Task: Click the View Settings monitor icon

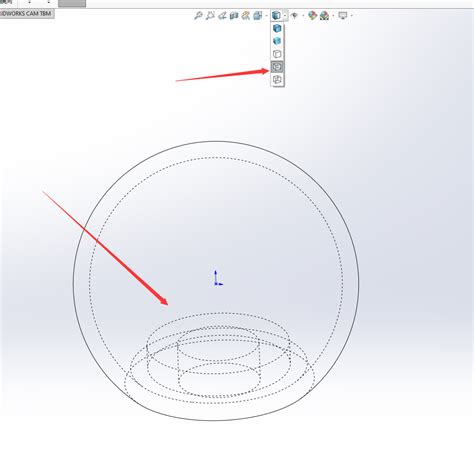Action: pos(343,15)
